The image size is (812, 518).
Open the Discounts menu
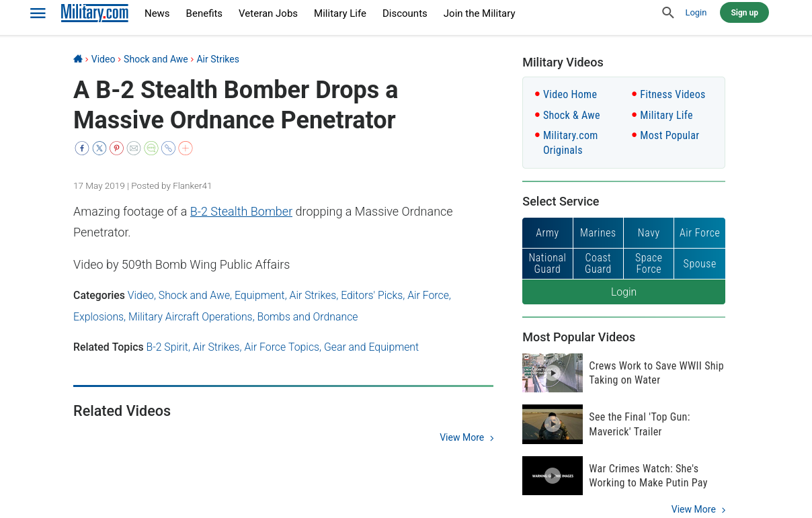405,13
